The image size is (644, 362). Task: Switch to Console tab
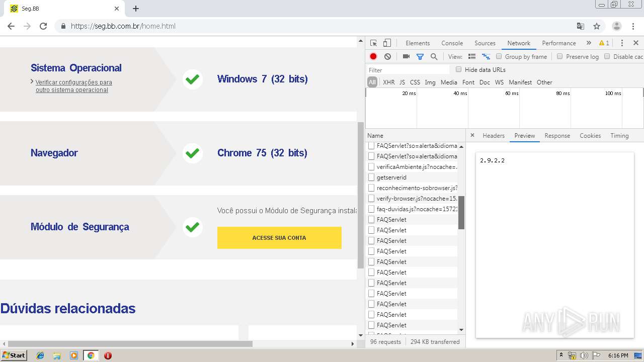pyautogui.click(x=452, y=43)
